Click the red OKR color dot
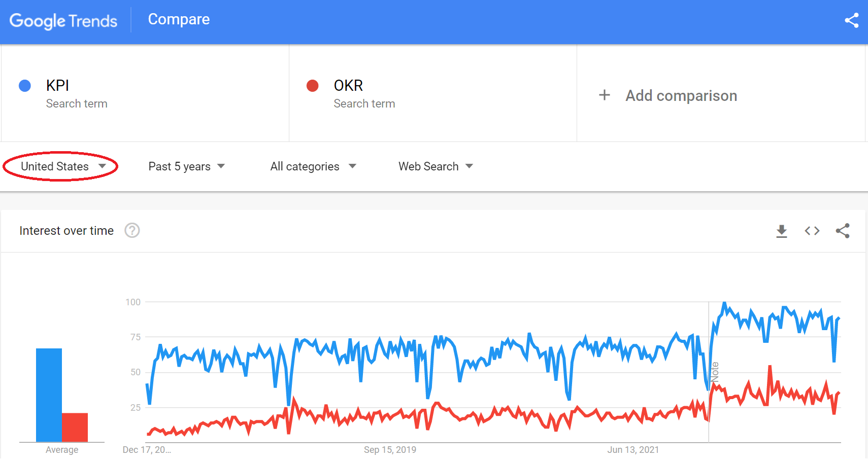The width and height of the screenshot is (868, 462). click(313, 86)
